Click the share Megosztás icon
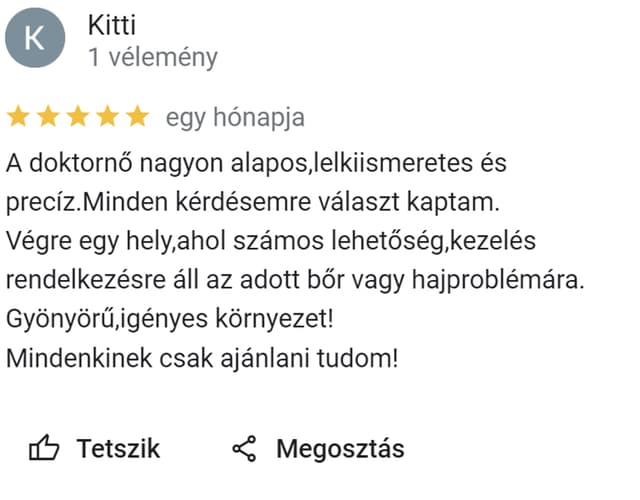Image resolution: width=640 pixels, height=500 pixels. [244, 449]
